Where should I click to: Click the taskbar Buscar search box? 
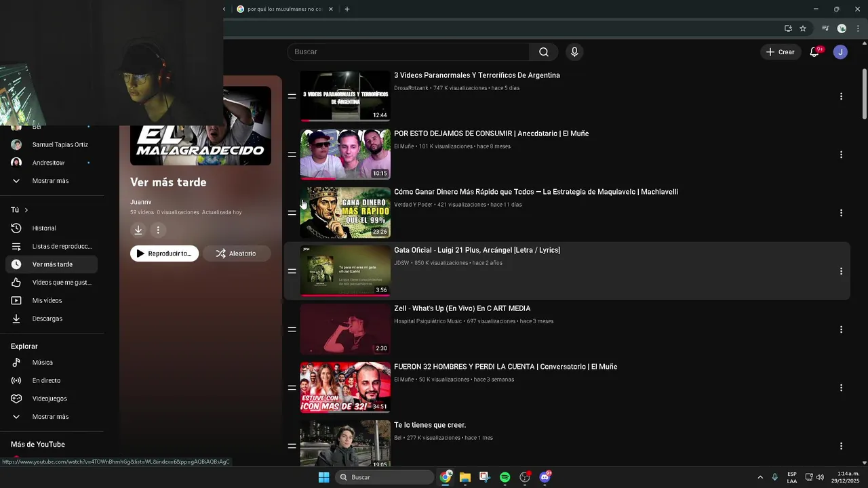(384, 477)
